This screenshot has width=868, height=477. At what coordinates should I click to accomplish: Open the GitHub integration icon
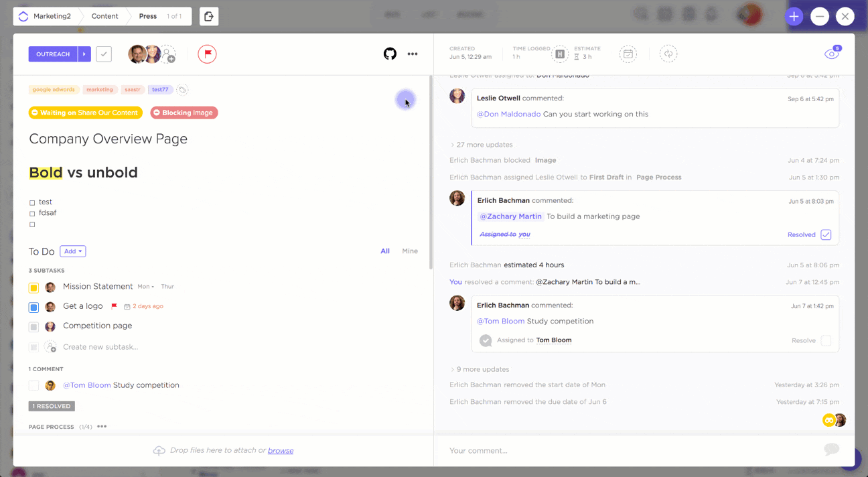coord(390,54)
